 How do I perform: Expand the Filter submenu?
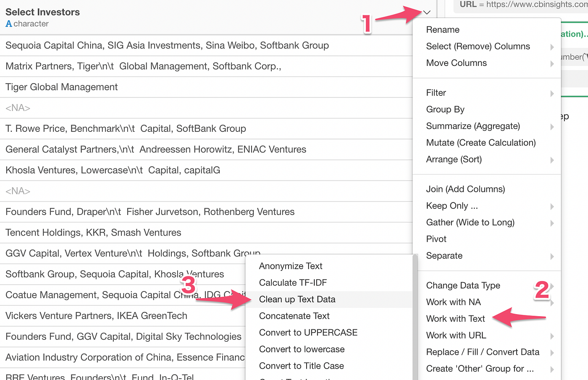(x=436, y=92)
